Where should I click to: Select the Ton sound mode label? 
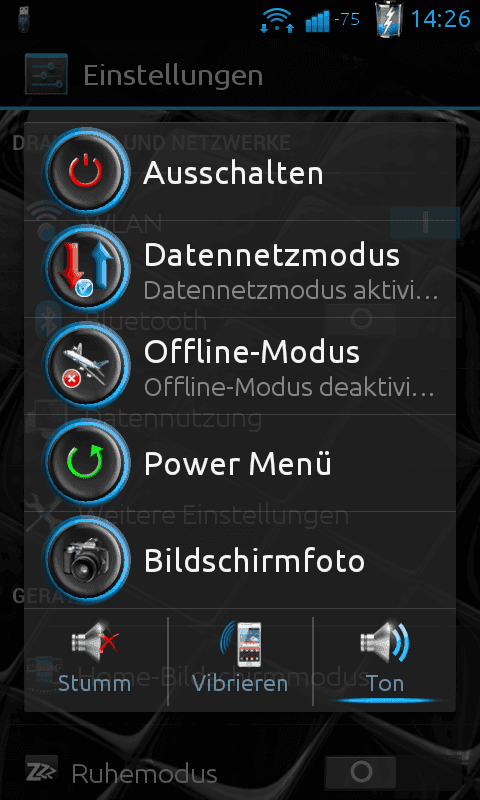tap(385, 684)
